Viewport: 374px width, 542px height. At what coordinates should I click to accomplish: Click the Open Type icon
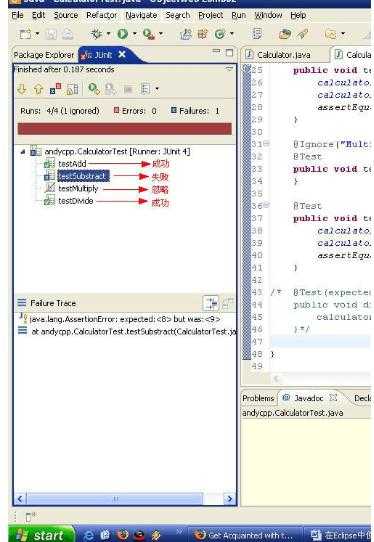[x=256, y=34]
